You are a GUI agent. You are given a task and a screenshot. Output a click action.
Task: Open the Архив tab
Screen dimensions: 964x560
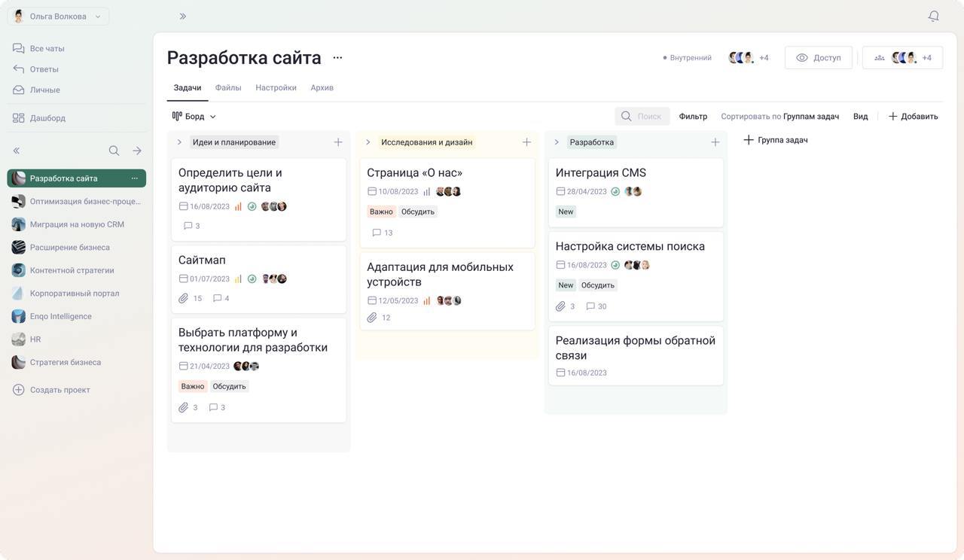(x=322, y=86)
